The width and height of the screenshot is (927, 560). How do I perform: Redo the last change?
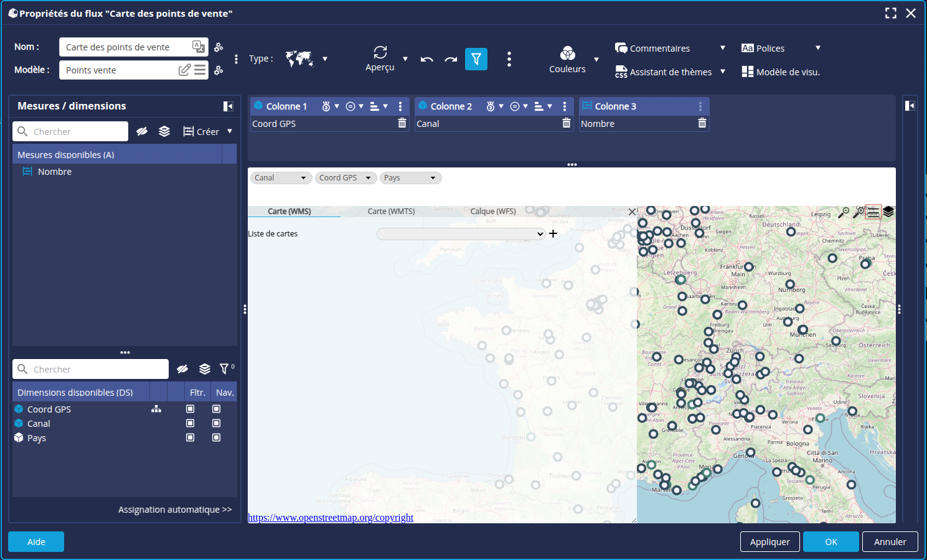[x=451, y=59]
